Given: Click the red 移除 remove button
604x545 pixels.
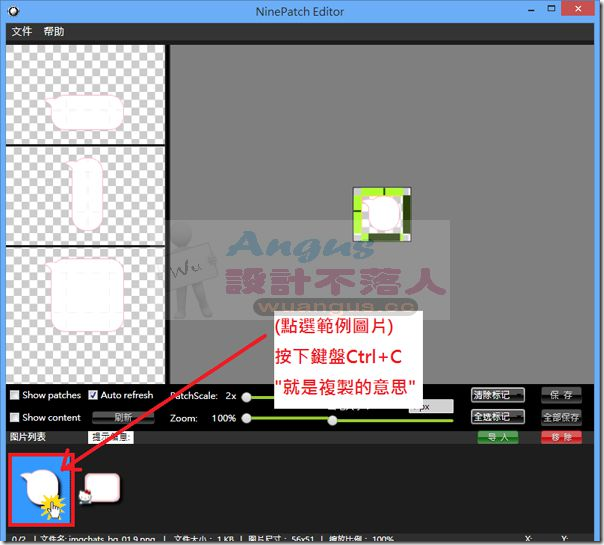Looking at the screenshot, I should click(x=561, y=438).
